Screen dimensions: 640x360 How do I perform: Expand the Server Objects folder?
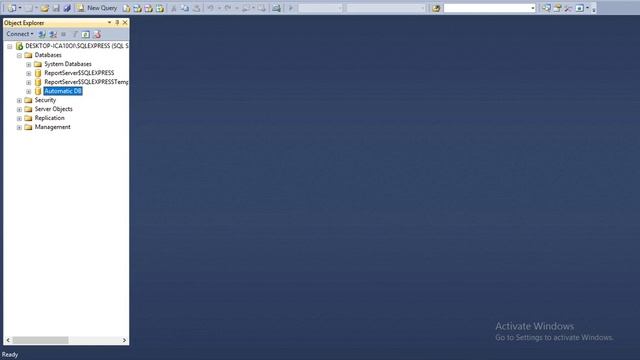click(19, 109)
